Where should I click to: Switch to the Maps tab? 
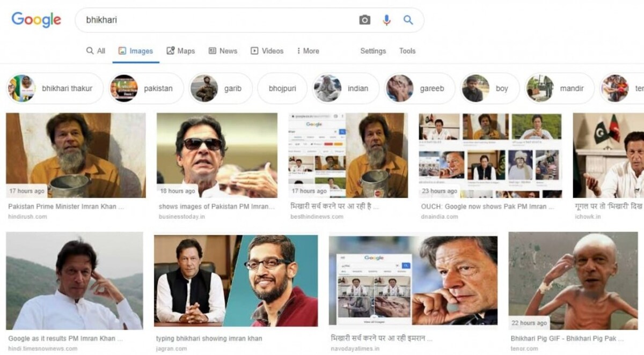180,51
